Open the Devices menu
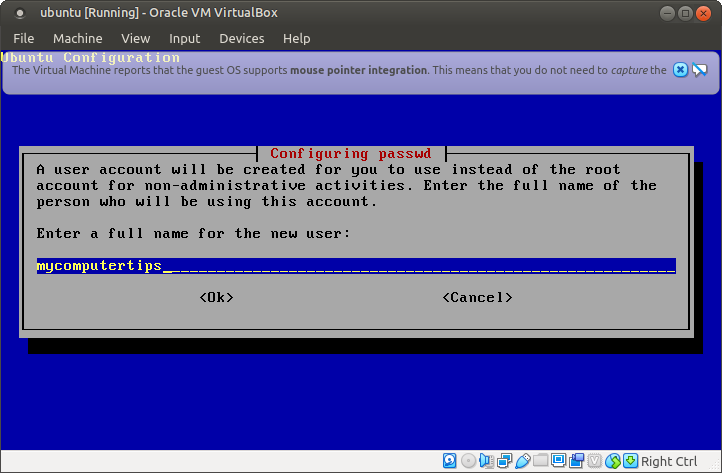722x473 pixels. point(242,39)
